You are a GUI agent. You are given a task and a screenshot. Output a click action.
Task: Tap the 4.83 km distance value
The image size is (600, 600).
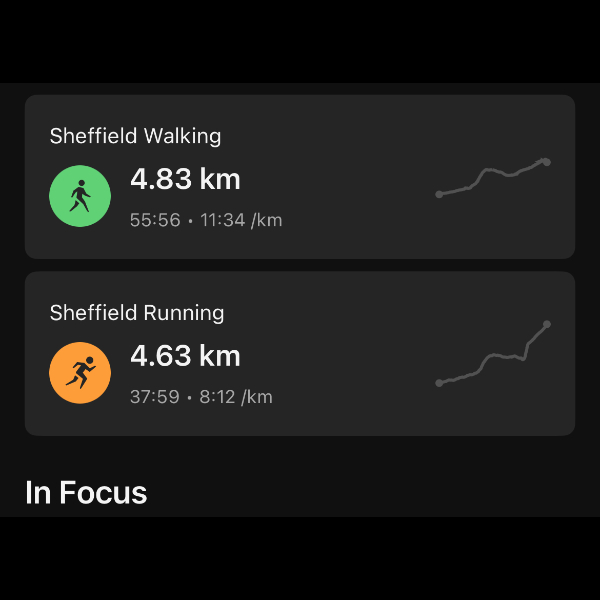point(185,179)
